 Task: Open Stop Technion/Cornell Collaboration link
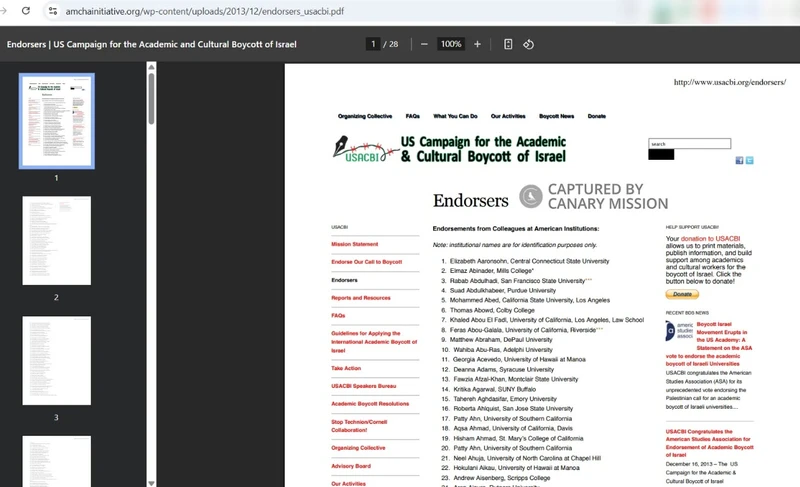(x=359, y=426)
